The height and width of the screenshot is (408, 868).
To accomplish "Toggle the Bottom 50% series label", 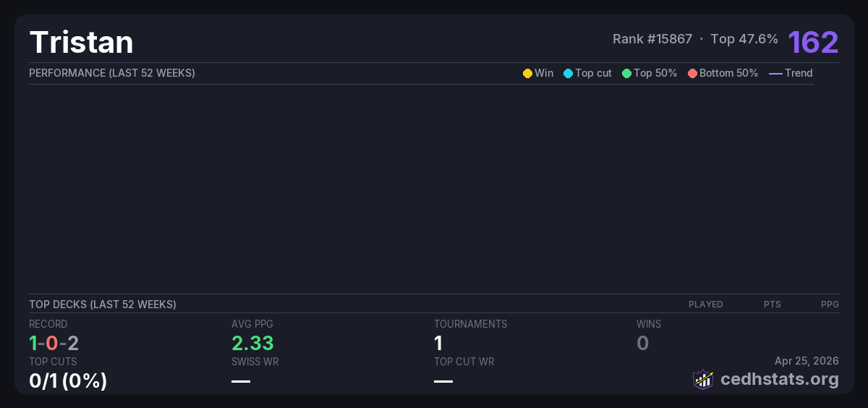I will 728,73.
